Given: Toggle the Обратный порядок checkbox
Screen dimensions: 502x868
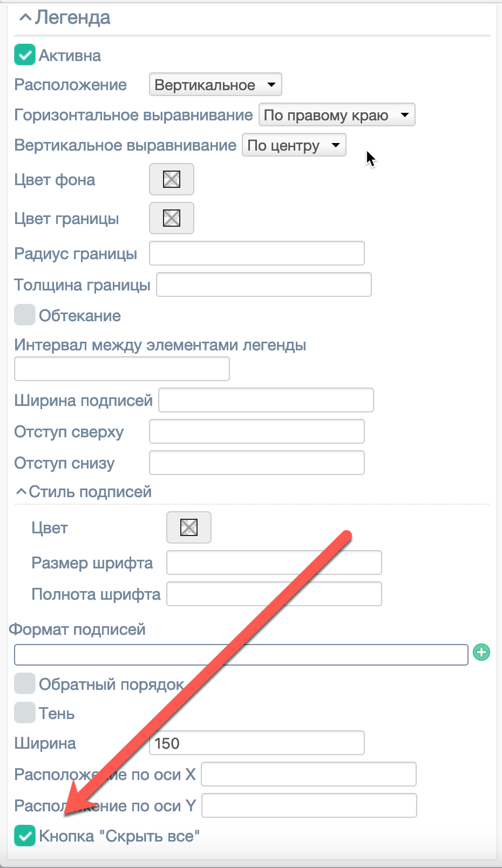Looking at the screenshot, I should [x=25, y=683].
